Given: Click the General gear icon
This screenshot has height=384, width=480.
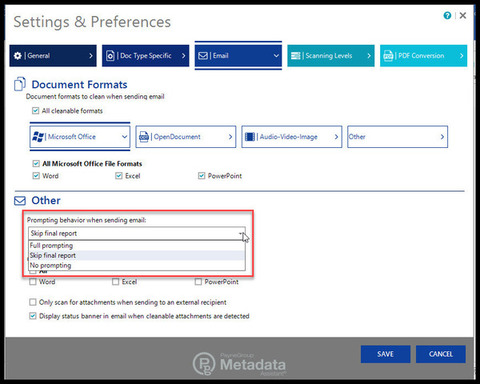Looking at the screenshot, I should [x=18, y=56].
